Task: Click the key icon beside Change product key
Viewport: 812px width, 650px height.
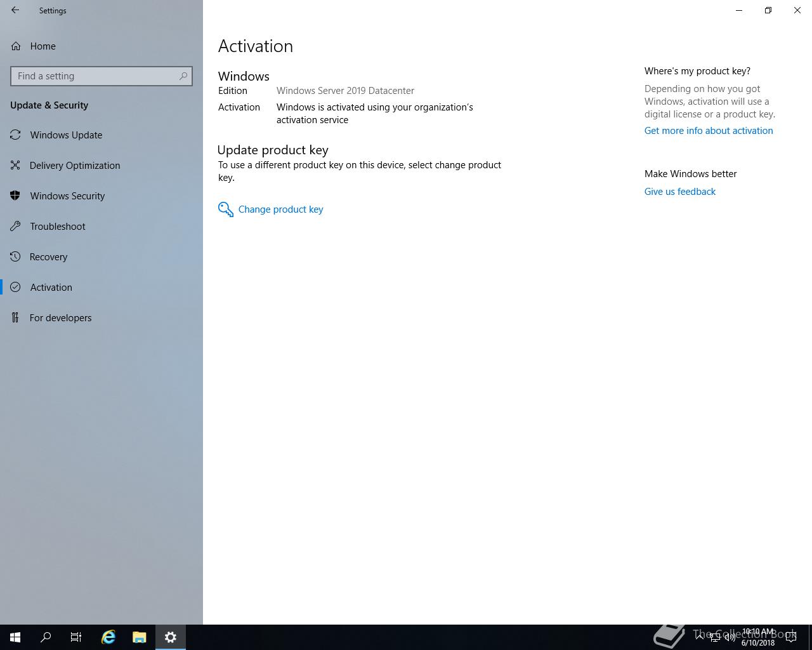Action: tap(226, 209)
